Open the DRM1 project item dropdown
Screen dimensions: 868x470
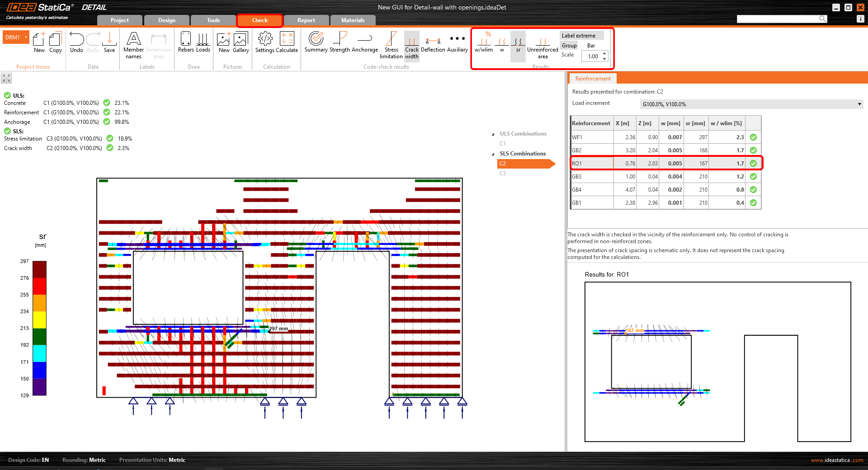(x=26, y=38)
